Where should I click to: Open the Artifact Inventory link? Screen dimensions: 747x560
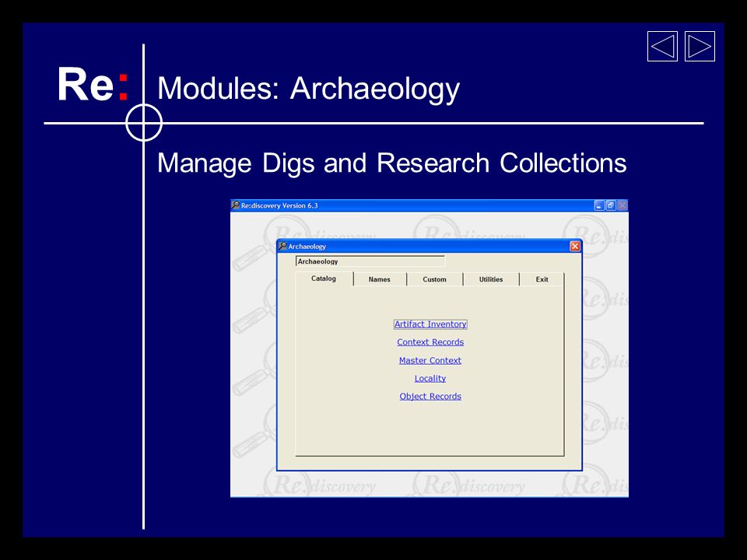pos(430,324)
